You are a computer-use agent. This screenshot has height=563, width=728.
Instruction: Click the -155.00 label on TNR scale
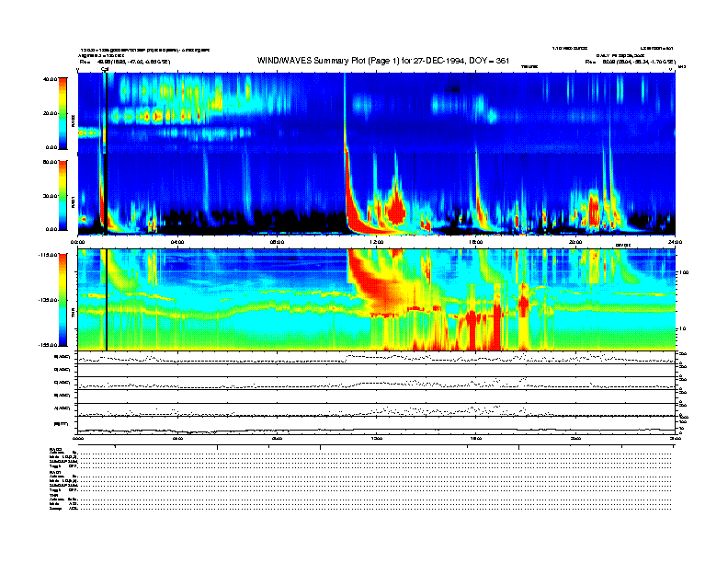(x=49, y=345)
